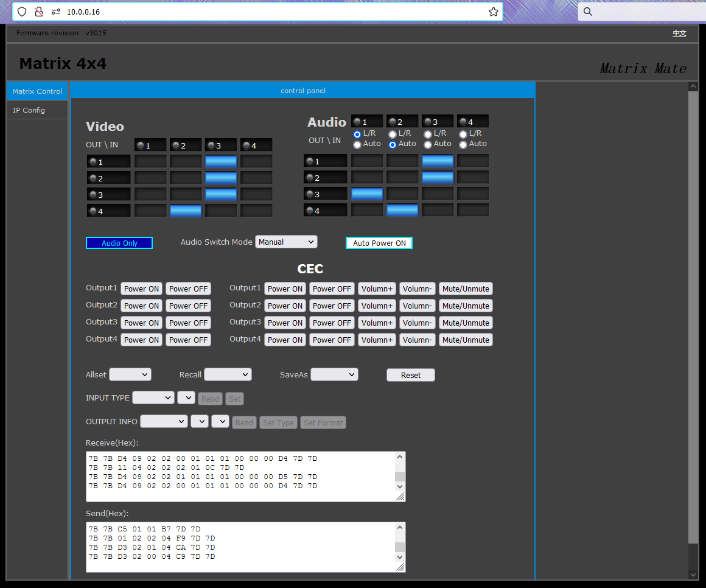
Task: Power ON Output1 via CEC control
Action: [141, 289]
